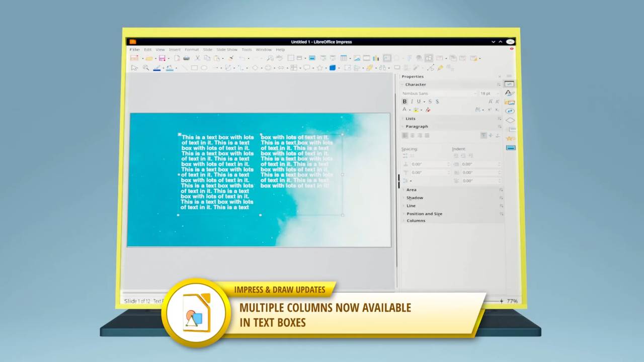Click the Highlighting Color icon
This screenshot has height=362, width=644.
click(416, 110)
